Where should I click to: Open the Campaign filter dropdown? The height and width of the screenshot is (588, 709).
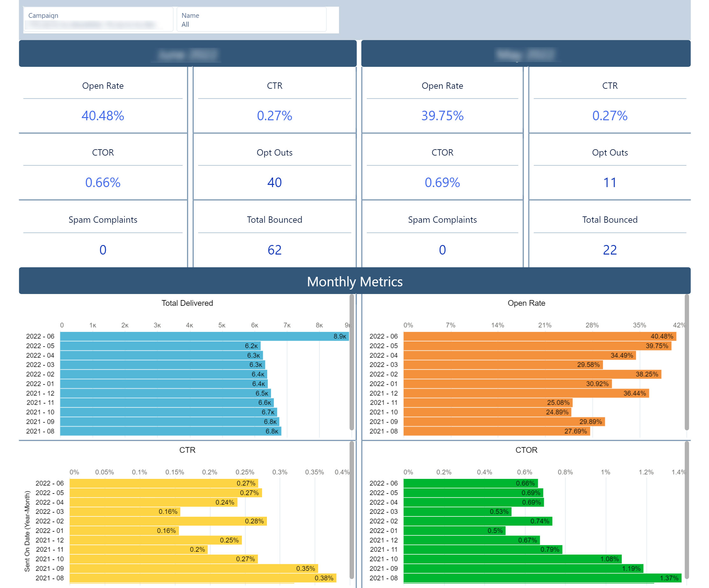98,20
